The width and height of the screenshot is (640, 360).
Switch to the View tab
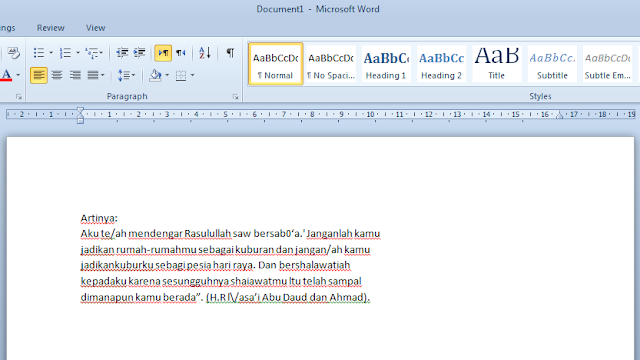[x=96, y=28]
